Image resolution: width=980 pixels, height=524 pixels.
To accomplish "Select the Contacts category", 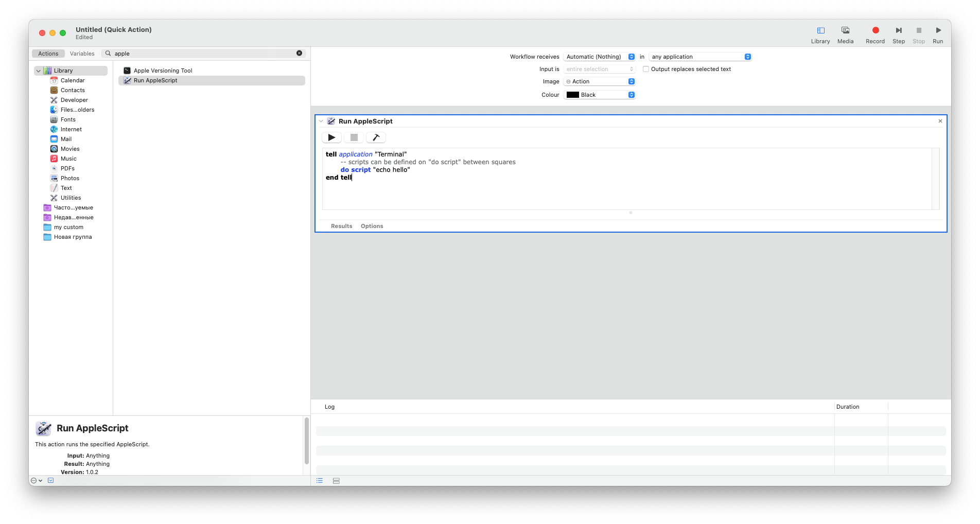I will click(73, 90).
